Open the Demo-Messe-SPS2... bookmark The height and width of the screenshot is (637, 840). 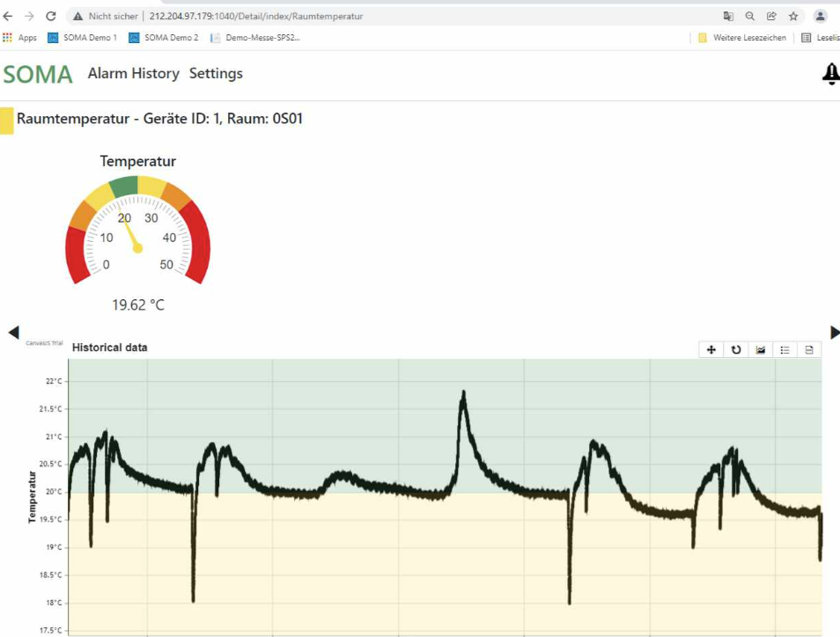pyautogui.click(x=255, y=38)
